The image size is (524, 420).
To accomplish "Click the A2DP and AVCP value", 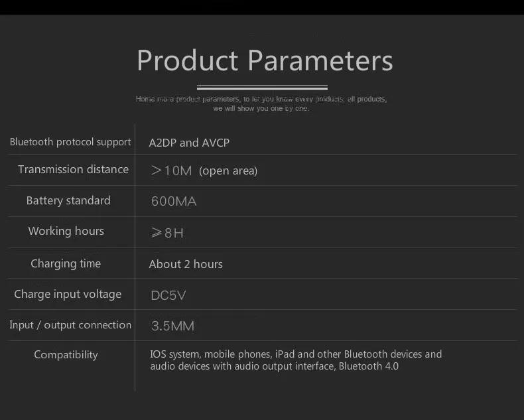I will tap(189, 143).
